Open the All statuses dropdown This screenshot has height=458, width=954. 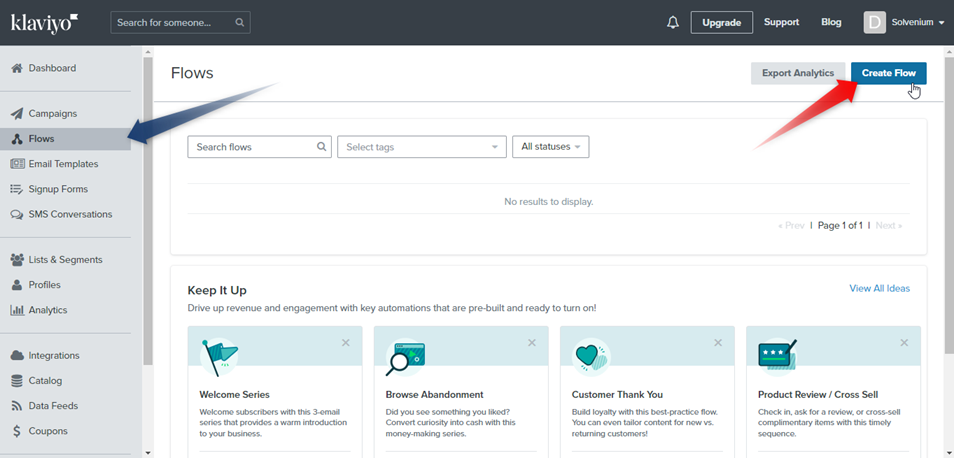point(551,147)
